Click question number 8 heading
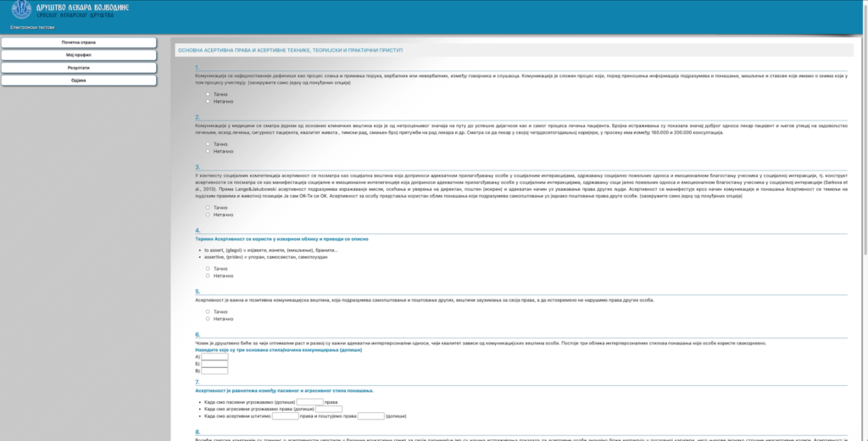Viewport: 868px width, 441px height. click(x=198, y=433)
